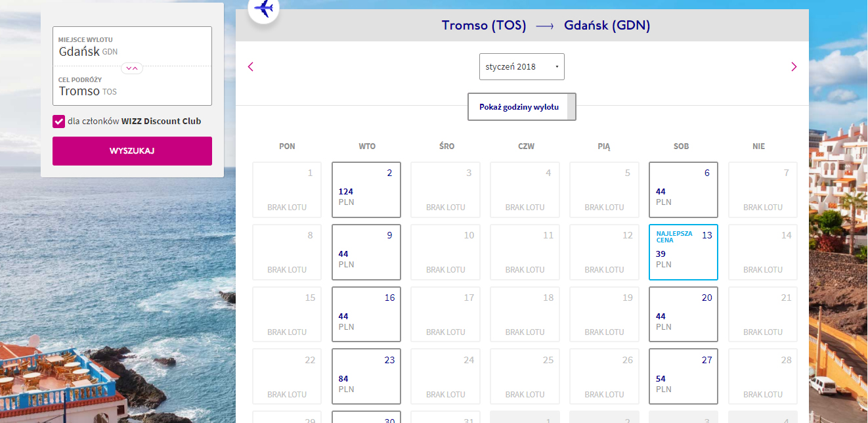Image resolution: width=868 pixels, height=423 pixels.
Task: Click the airplane icon above the route header
Action: tap(263, 9)
